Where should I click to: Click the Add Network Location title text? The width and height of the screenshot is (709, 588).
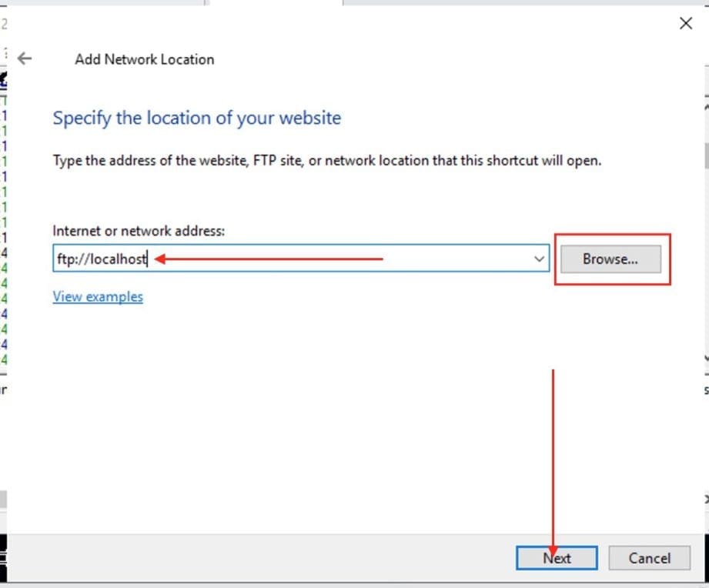pos(144,59)
